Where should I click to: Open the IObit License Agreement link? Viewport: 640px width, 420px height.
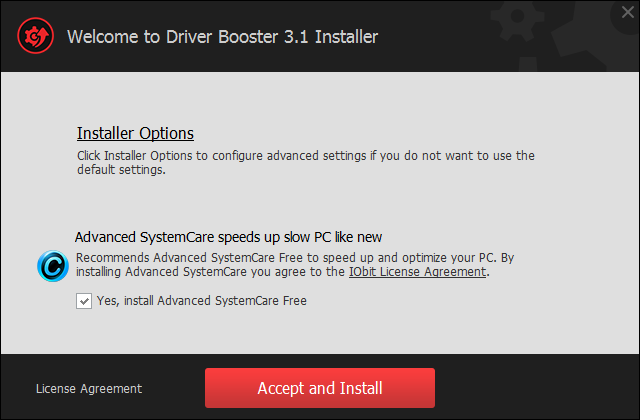click(x=418, y=271)
